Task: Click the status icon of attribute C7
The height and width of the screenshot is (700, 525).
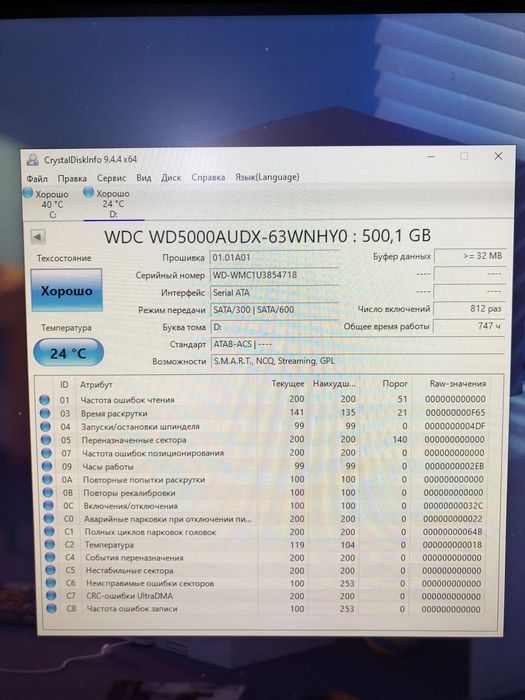Action: point(51,596)
